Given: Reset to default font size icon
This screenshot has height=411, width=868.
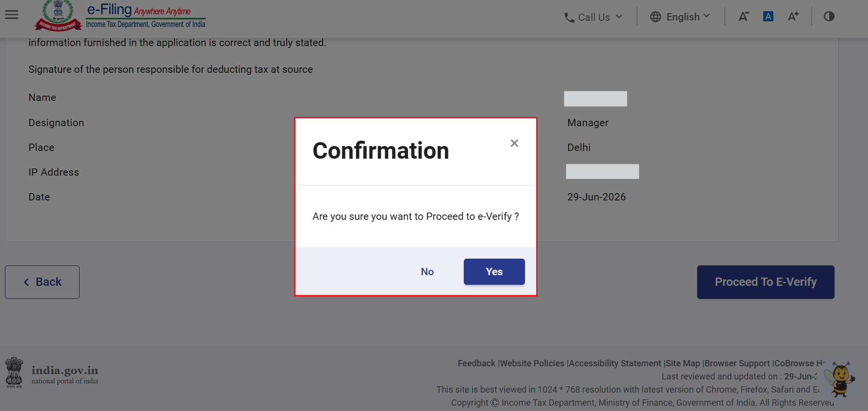Looking at the screenshot, I should [768, 16].
